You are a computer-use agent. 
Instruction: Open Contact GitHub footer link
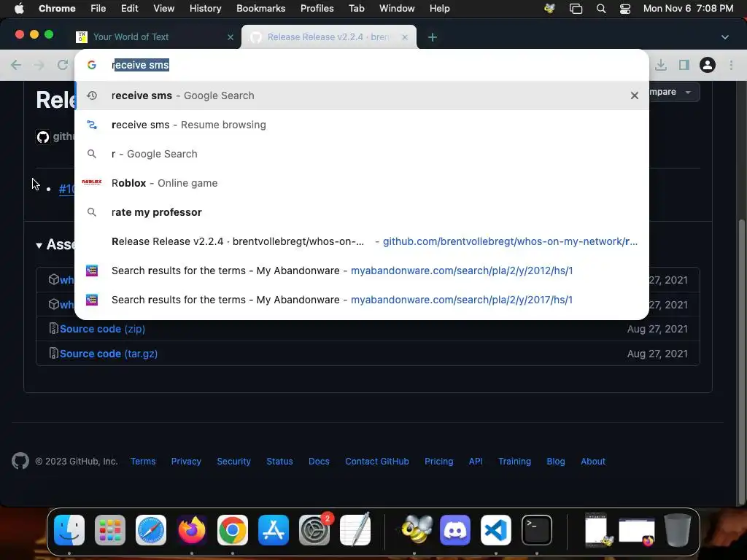(x=377, y=462)
